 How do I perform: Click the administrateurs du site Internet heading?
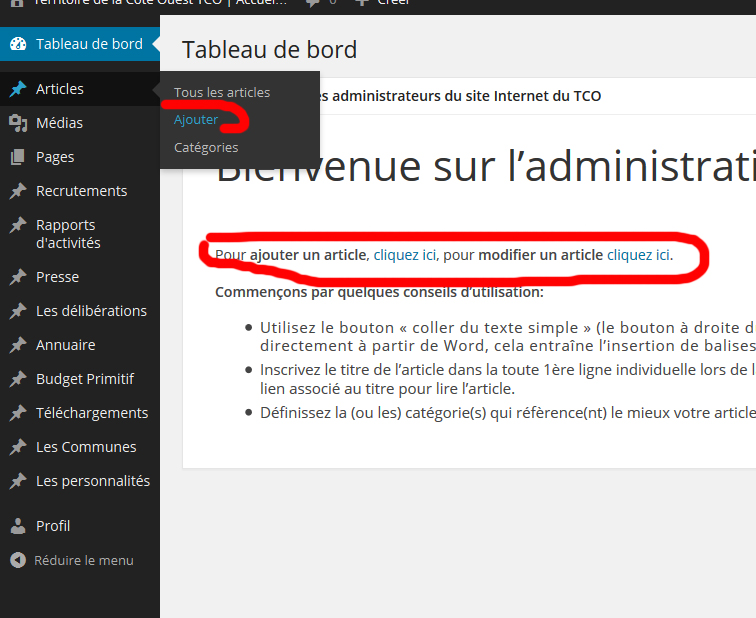[x=460, y=96]
